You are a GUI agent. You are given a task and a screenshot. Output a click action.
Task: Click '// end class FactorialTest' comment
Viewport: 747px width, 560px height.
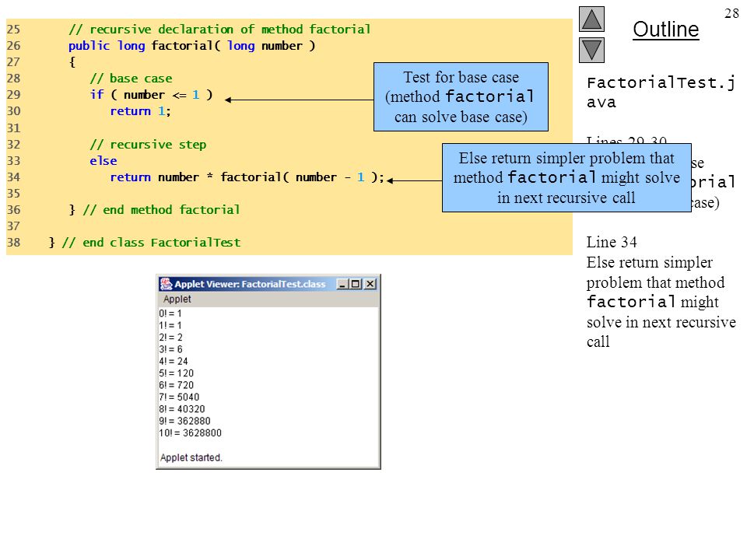pyautogui.click(x=152, y=243)
